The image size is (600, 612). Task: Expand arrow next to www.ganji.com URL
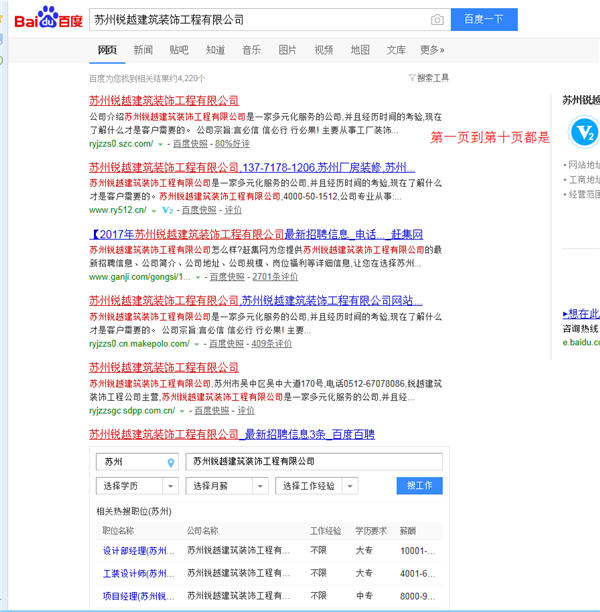pyautogui.click(x=198, y=278)
